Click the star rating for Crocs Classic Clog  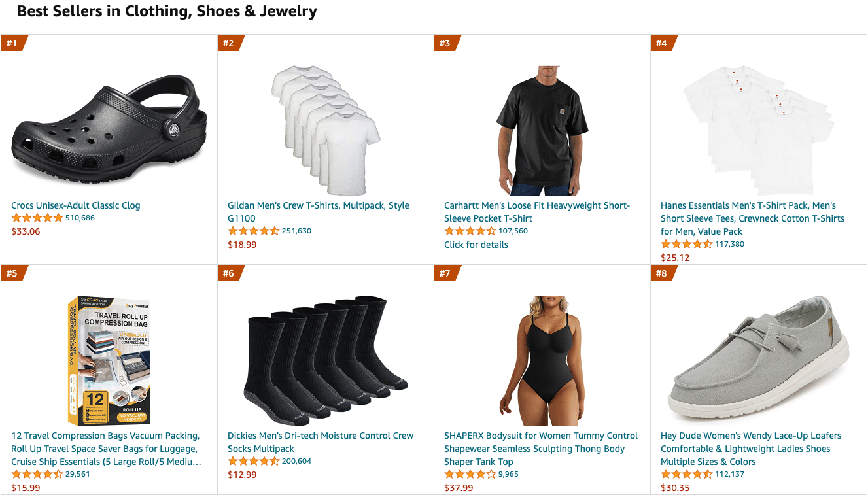coord(37,218)
